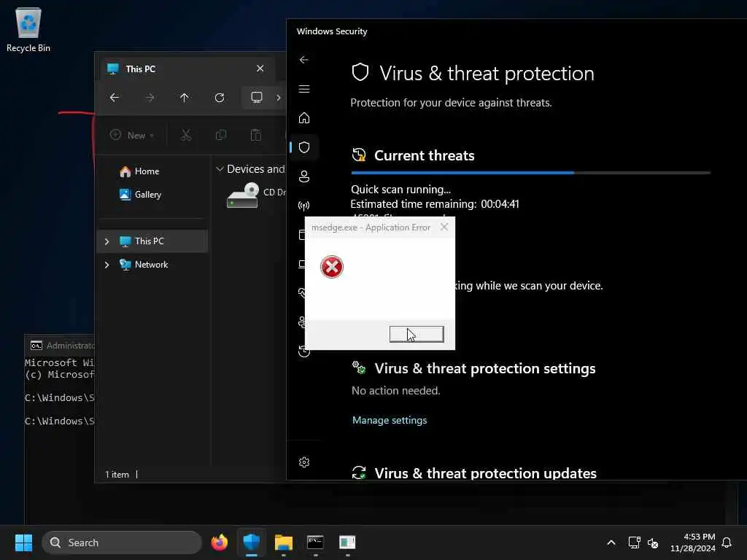Image resolution: width=747 pixels, height=560 pixels.
Task: Click the network status tray icon
Action: click(634, 542)
